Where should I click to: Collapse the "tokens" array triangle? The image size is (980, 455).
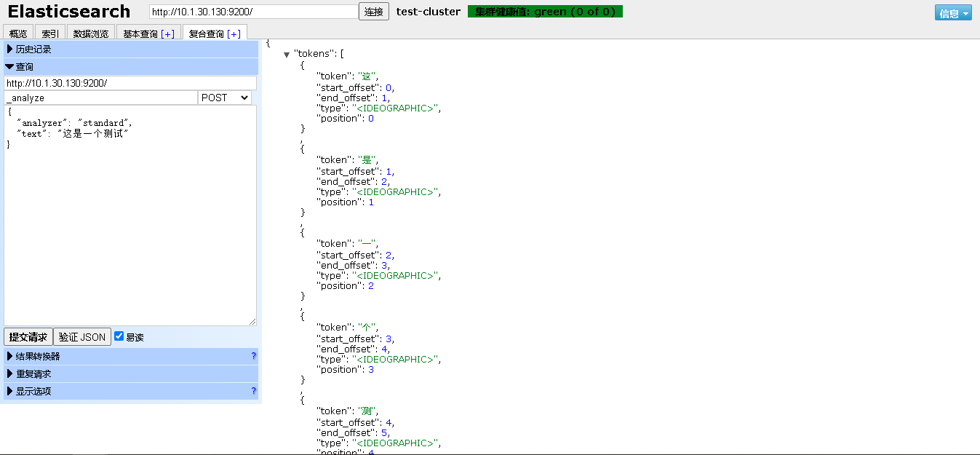(287, 55)
